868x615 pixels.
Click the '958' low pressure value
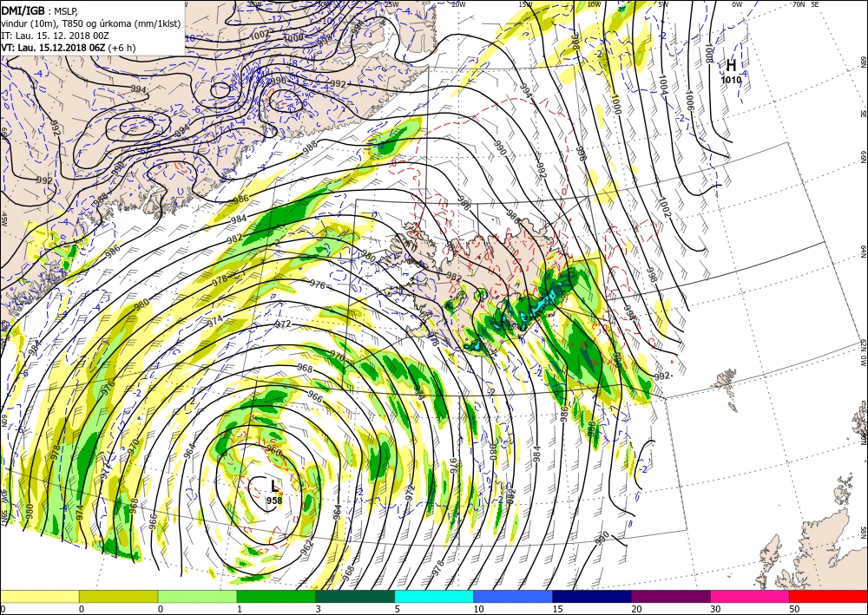tap(274, 501)
